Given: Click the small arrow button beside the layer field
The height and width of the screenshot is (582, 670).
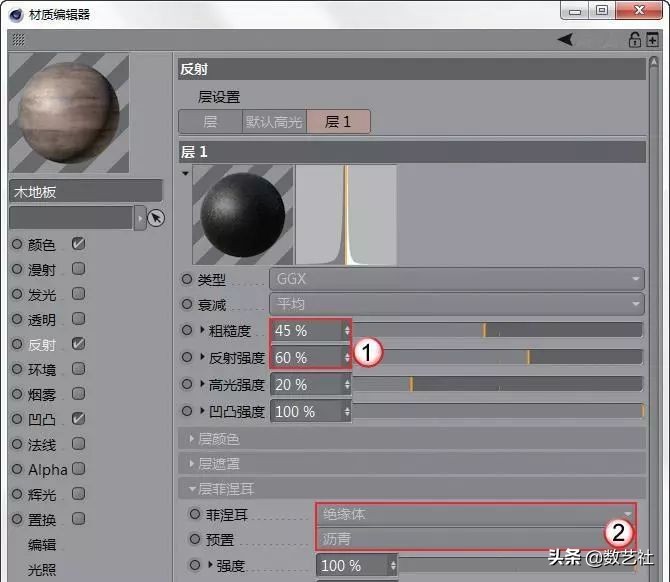Looking at the screenshot, I should 140,218.
